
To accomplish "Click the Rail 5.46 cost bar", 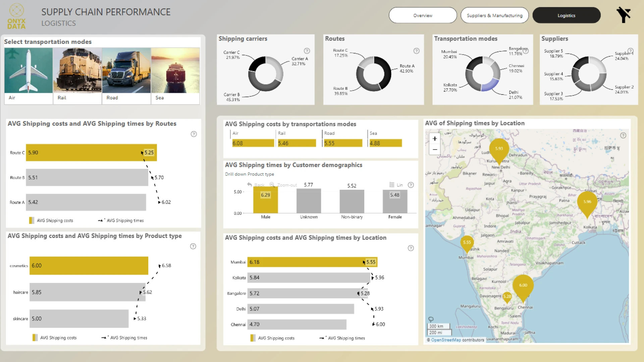I will 297,143.
